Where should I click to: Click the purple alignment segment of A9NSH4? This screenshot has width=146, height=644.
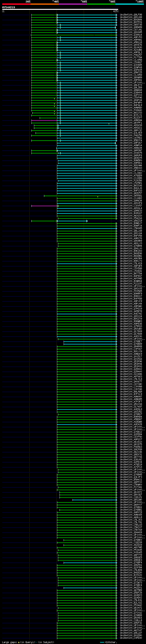tap(44, 120)
